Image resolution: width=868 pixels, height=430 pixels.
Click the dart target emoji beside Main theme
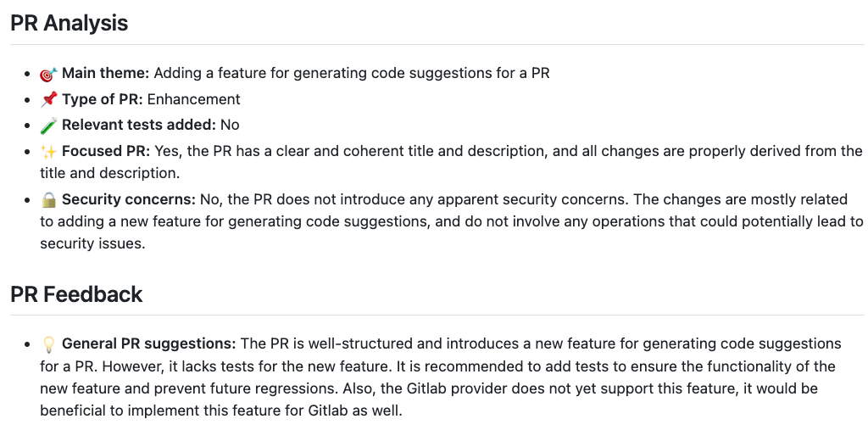tap(48, 74)
